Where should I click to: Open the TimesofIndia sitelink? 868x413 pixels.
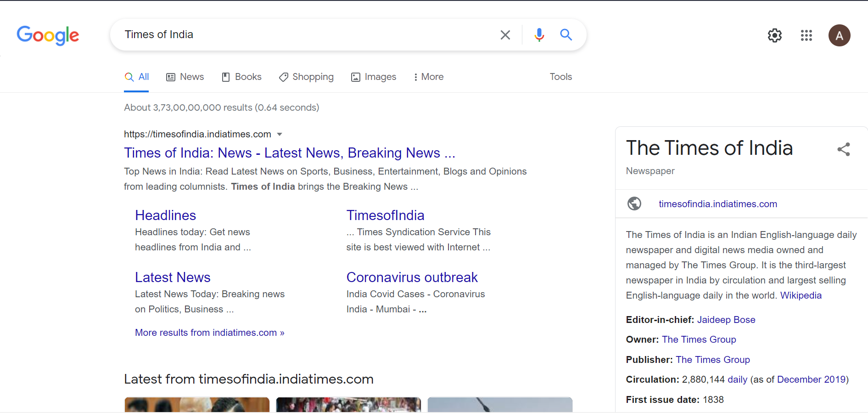pos(386,215)
